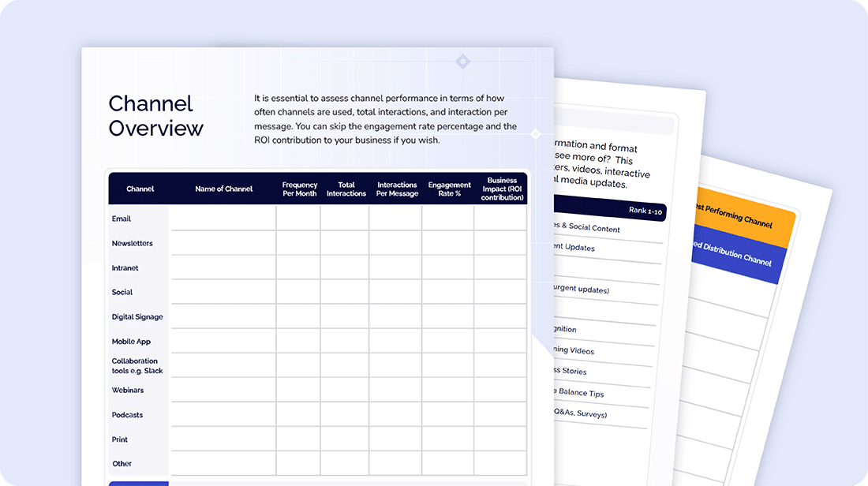
Task: Select the Mobile App row label
Action: point(131,342)
